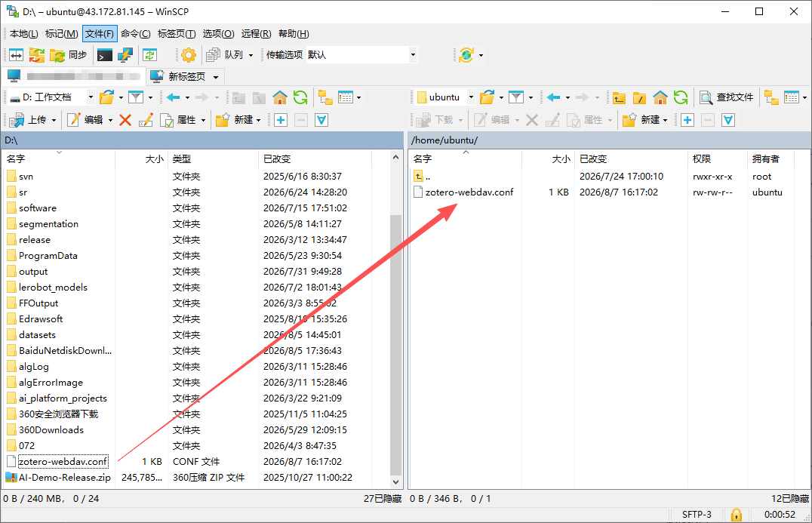The width and height of the screenshot is (812, 523).
Task: Open the remote 新建 new button
Action: [x=641, y=120]
